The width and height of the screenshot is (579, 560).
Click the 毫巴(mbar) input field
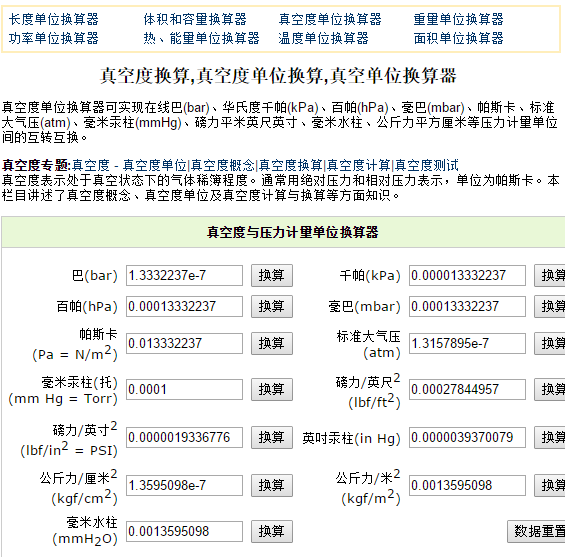point(467,306)
